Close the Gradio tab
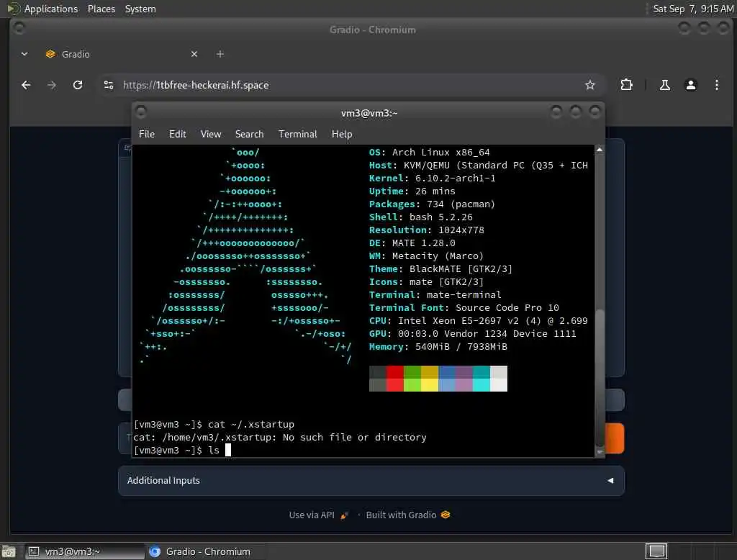This screenshot has width=737, height=560. 194,54
